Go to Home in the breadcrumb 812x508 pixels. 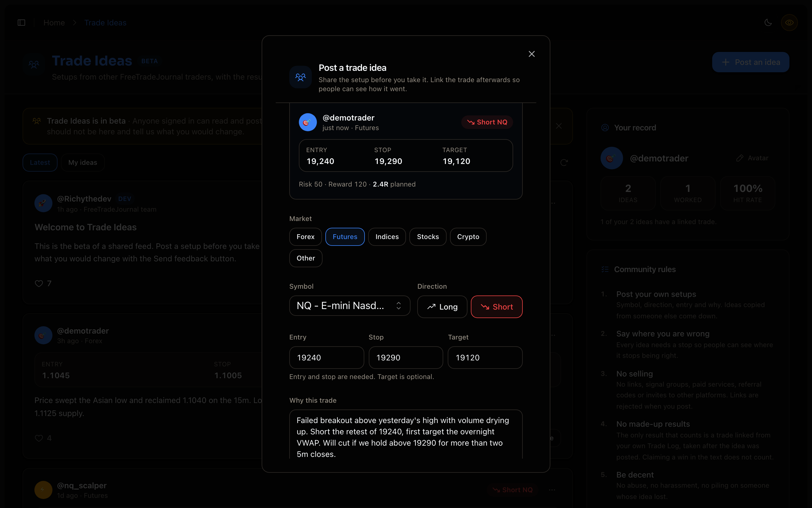[x=54, y=23]
